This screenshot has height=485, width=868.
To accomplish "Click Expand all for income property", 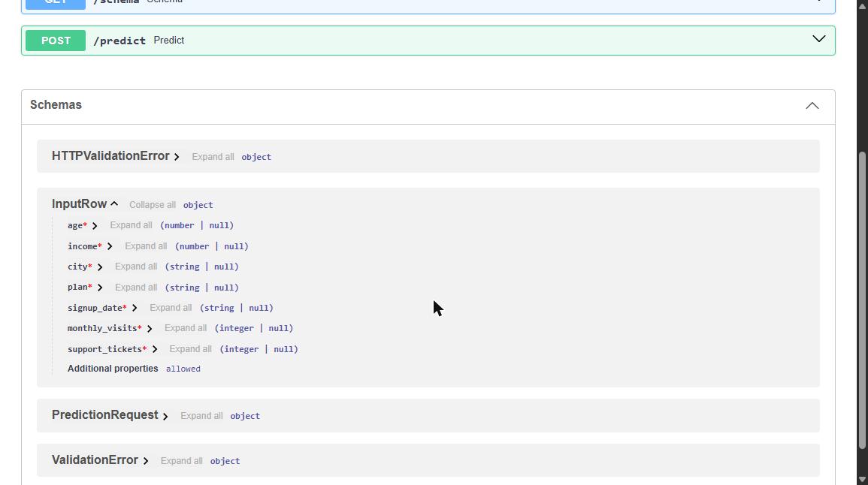I will [x=146, y=246].
